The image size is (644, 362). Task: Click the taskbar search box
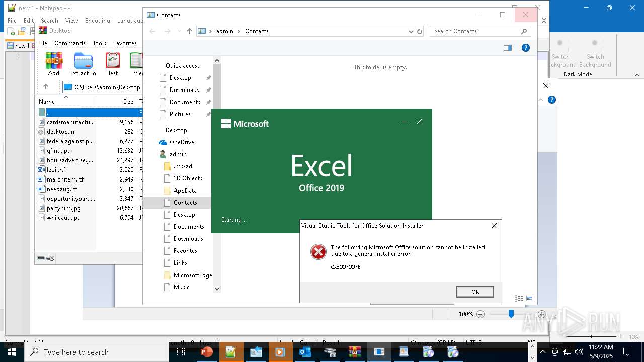coord(97,352)
